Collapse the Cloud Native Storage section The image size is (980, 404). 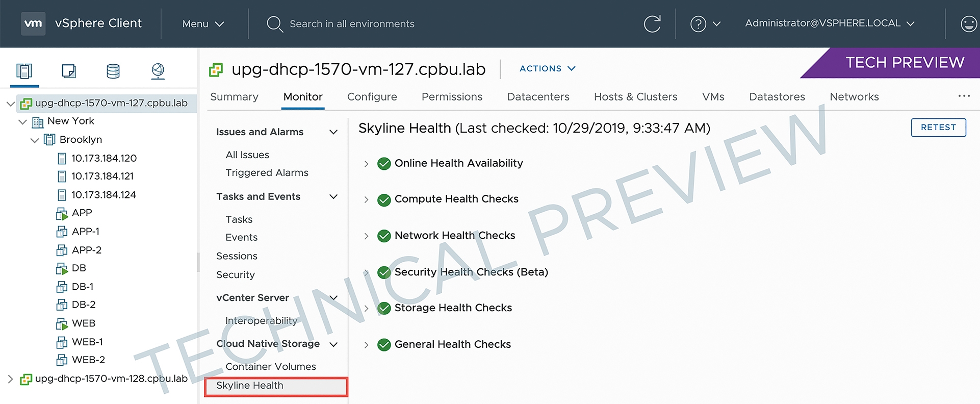coord(333,344)
